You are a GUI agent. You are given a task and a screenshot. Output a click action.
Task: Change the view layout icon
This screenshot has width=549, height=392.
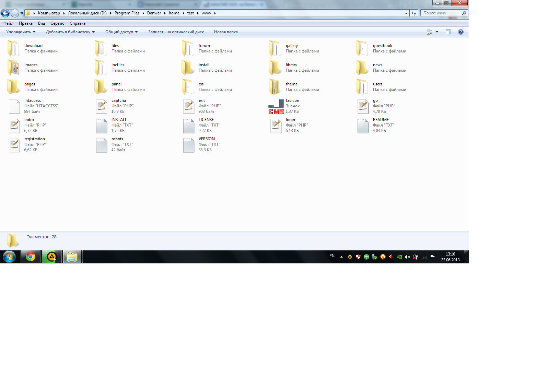click(430, 32)
